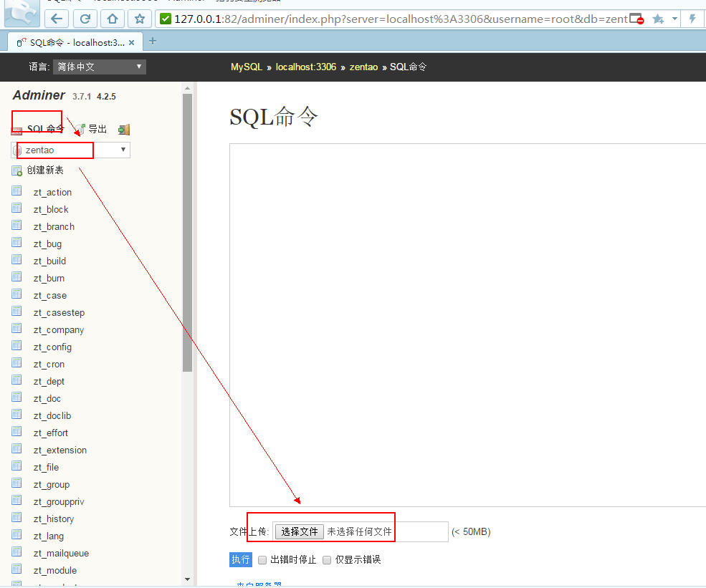Expand the zentao database dropdown

(x=71, y=150)
